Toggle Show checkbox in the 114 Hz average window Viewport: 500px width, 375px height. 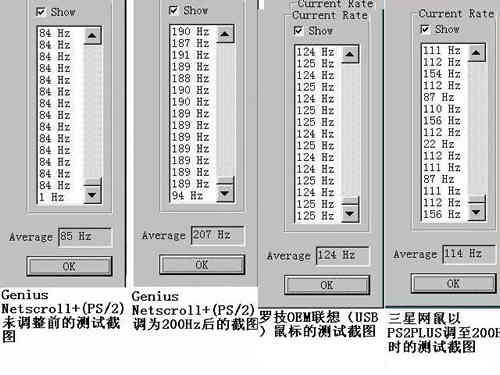[x=425, y=29]
